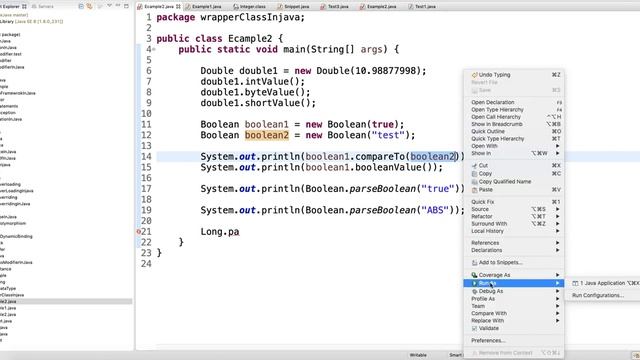Expand the Source submenu

(x=514, y=209)
